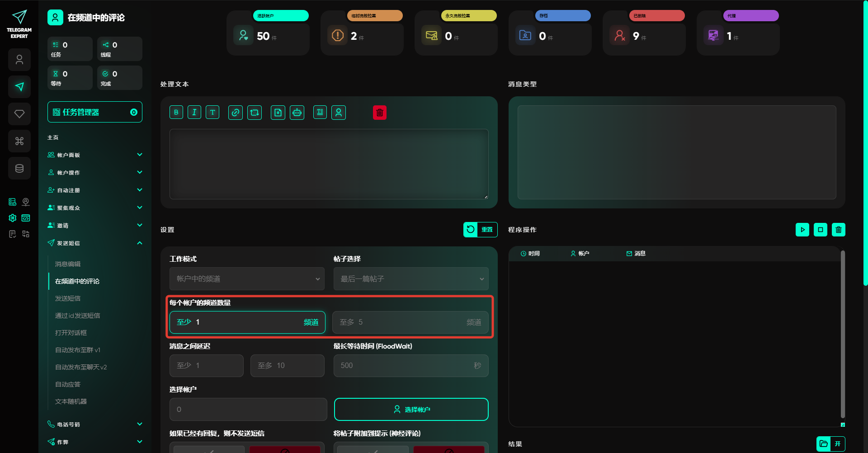Select 自动应答 in the sidebar
Image resolution: width=868 pixels, height=453 pixels.
click(x=68, y=384)
